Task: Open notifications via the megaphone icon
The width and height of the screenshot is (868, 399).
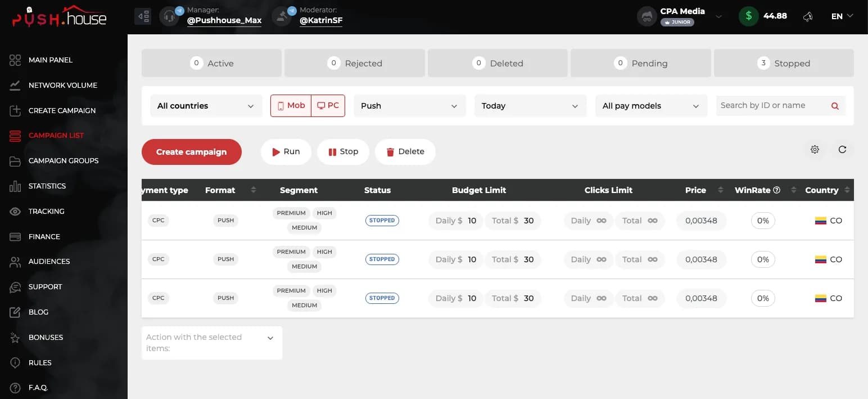Action: 808,16
